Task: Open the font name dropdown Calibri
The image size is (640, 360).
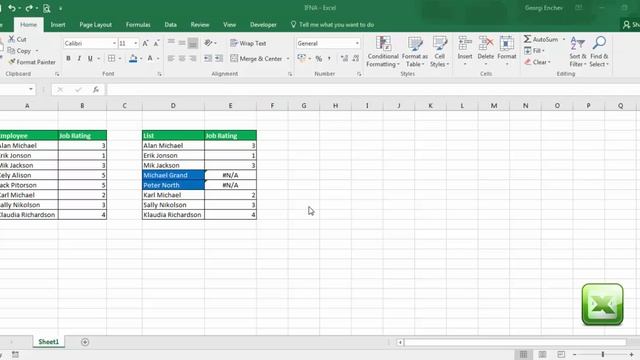Action: [114, 43]
